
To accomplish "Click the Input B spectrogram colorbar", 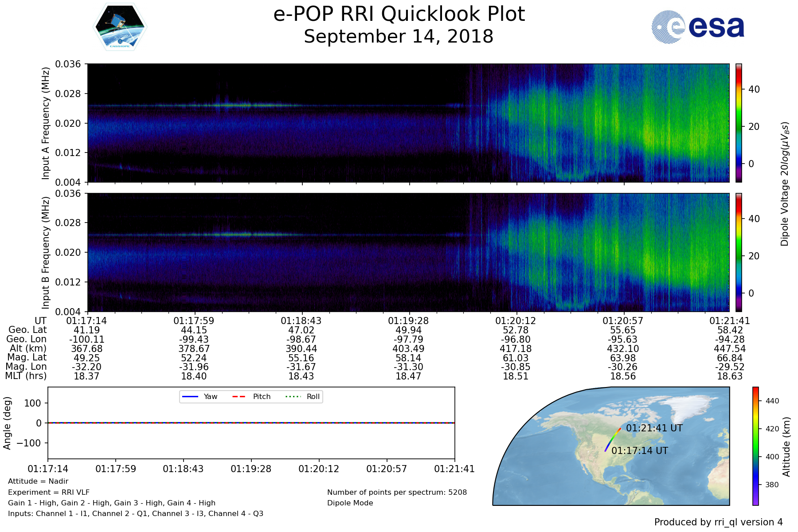I will 739,252.
